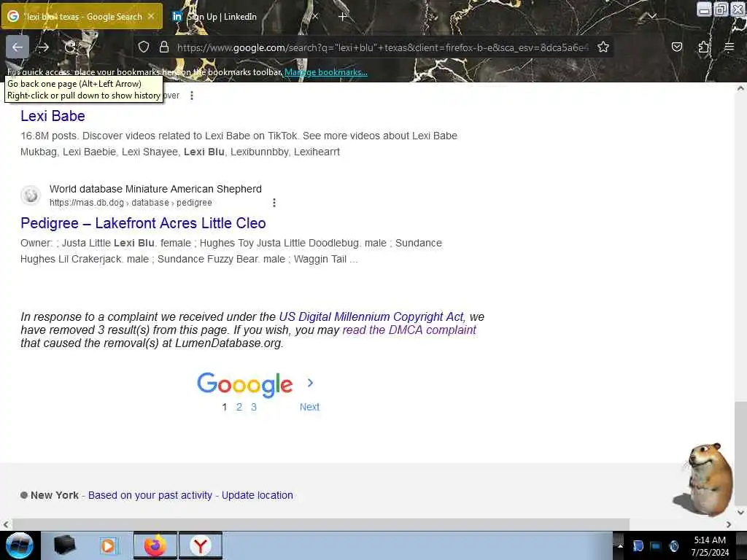
Task: View site security padlock info
Action: coord(164,47)
